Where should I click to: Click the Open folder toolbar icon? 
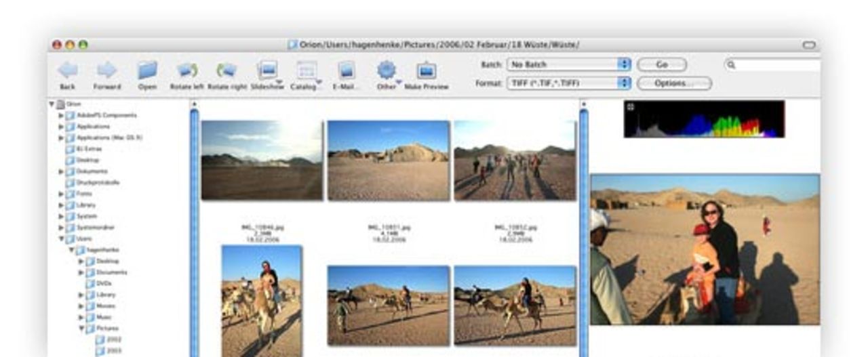(x=147, y=70)
